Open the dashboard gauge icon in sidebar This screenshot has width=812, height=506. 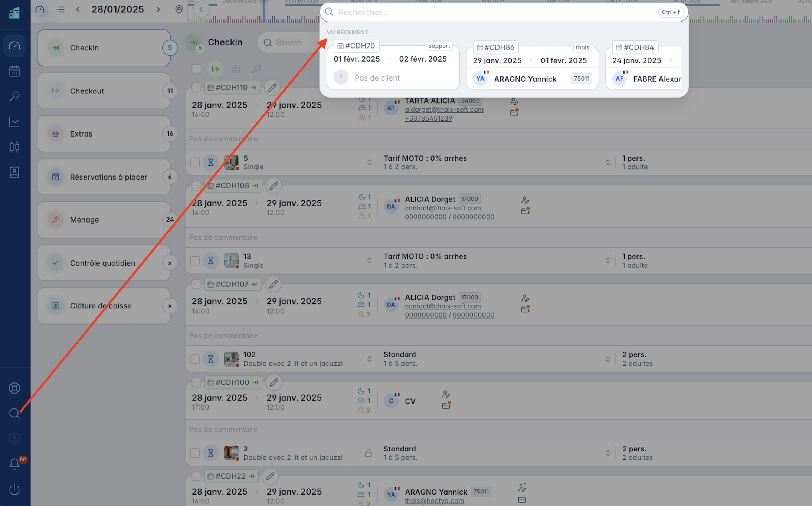14,46
